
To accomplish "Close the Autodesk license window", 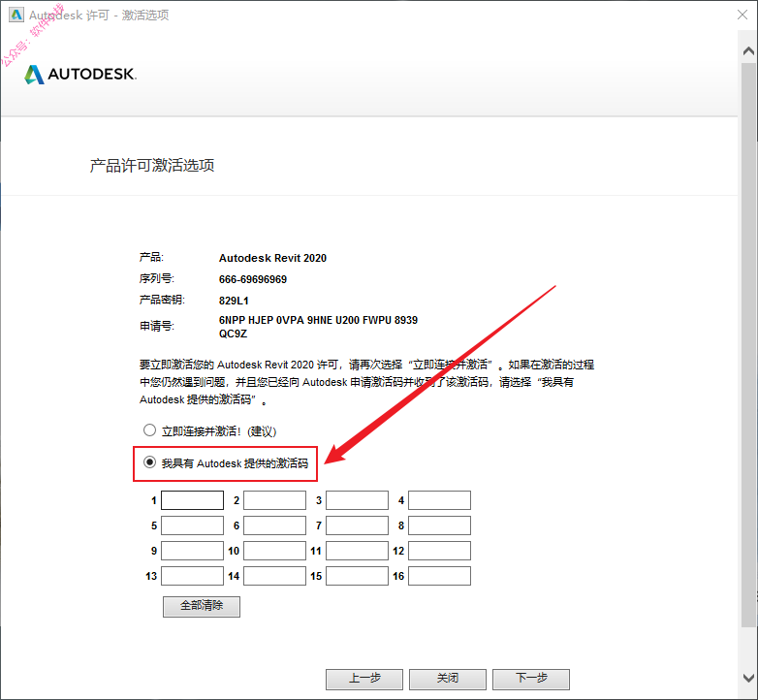I will coord(742,15).
